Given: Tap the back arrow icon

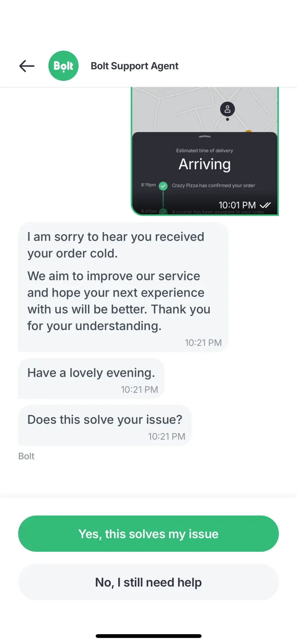Looking at the screenshot, I should 27,66.
